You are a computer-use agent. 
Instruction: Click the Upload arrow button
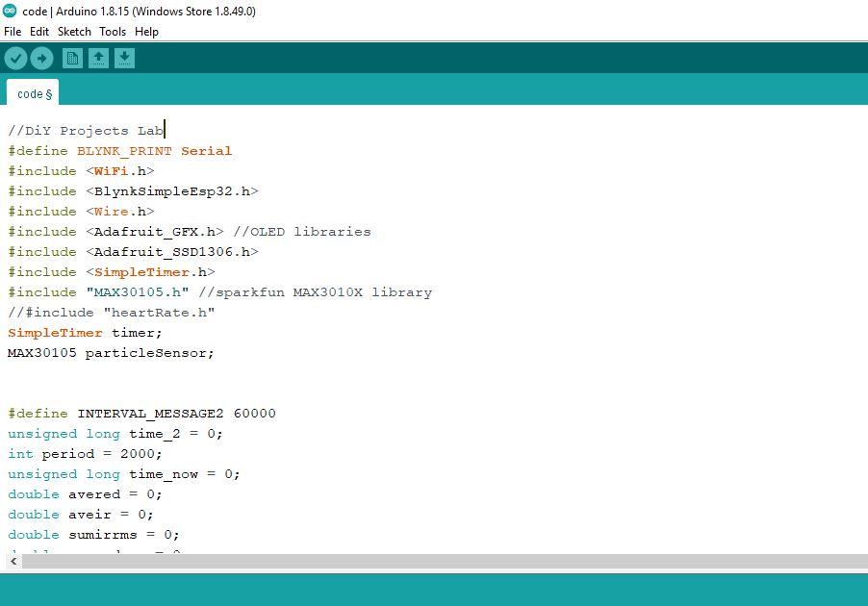click(41, 58)
